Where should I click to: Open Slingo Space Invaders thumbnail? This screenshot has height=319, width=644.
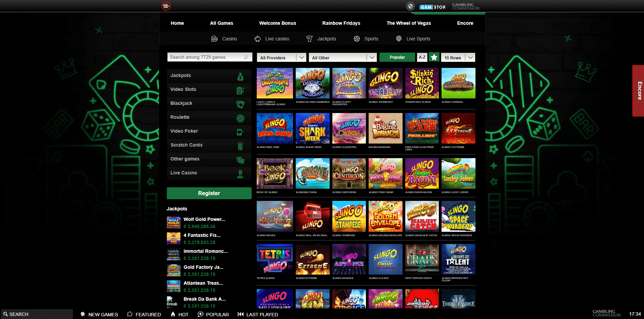pyautogui.click(x=458, y=216)
